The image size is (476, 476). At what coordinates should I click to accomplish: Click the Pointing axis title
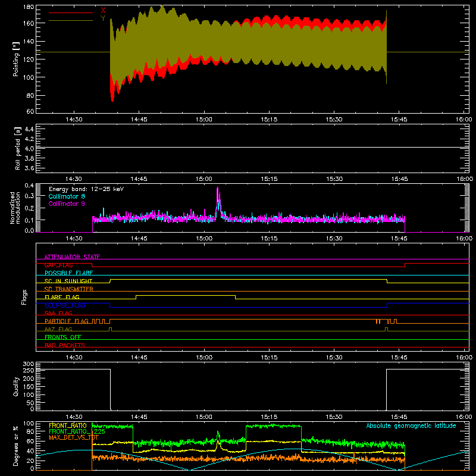[x=16, y=59]
